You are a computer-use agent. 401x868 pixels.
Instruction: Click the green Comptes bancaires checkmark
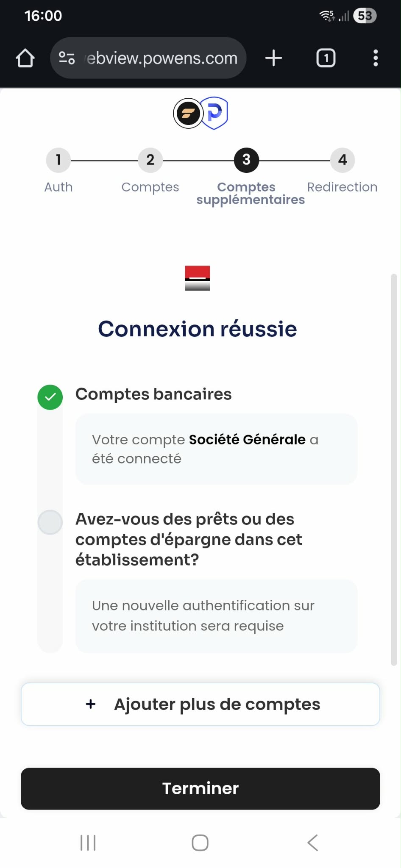[50, 397]
